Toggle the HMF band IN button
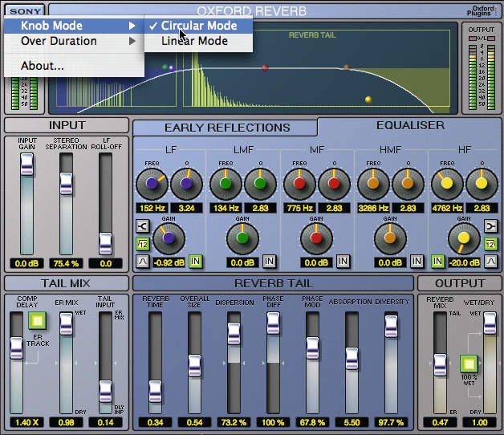Image resolution: width=504 pixels, height=435 pixels. [417, 262]
